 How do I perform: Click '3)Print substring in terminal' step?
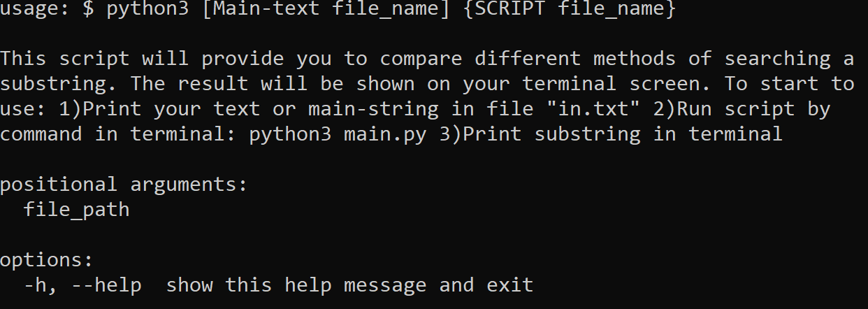[x=610, y=134]
